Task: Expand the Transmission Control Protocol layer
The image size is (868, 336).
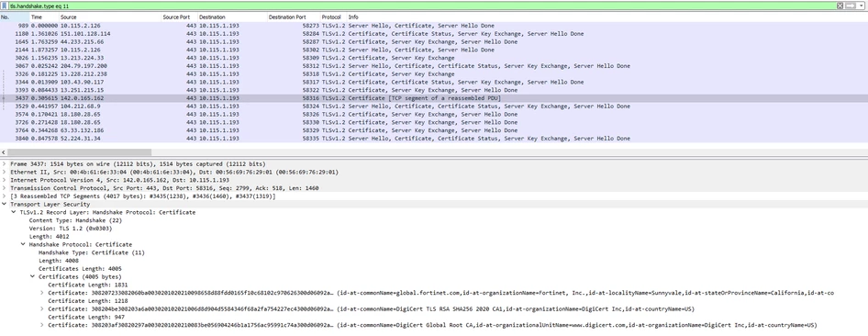Action: pyautogui.click(x=5, y=188)
